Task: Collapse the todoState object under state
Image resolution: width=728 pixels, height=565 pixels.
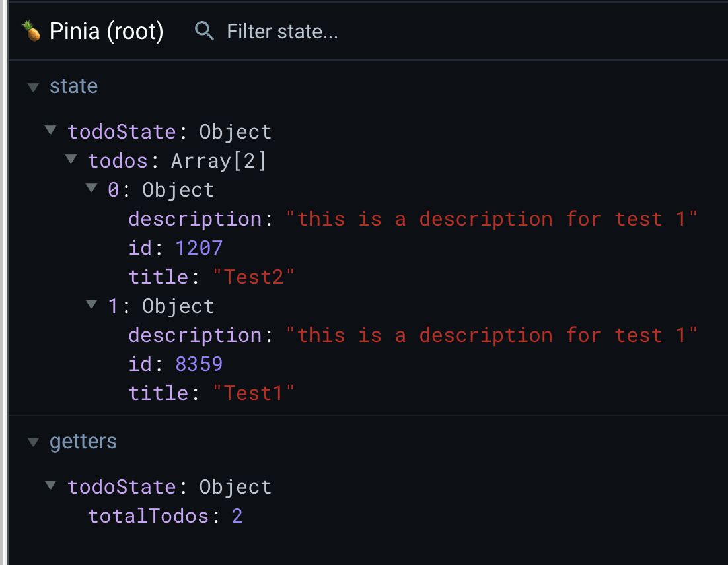Action: click(51, 129)
